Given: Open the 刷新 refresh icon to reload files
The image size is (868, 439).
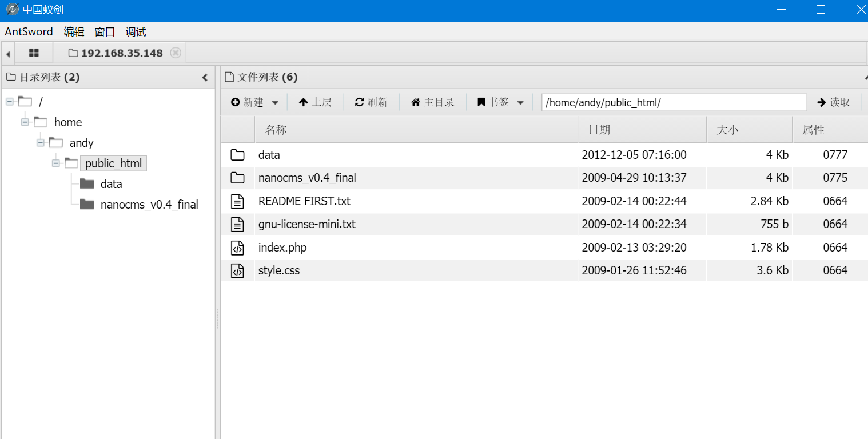Looking at the screenshot, I should (360, 102).
